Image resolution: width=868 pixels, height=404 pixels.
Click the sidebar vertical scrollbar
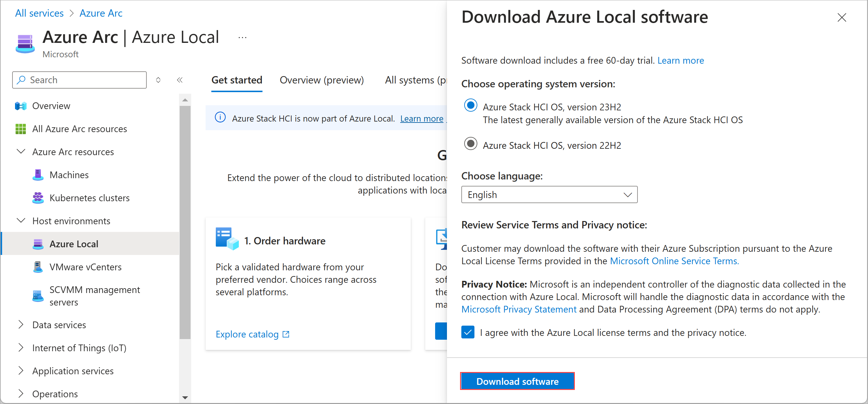pyautogui.click(x=185, y=223)
